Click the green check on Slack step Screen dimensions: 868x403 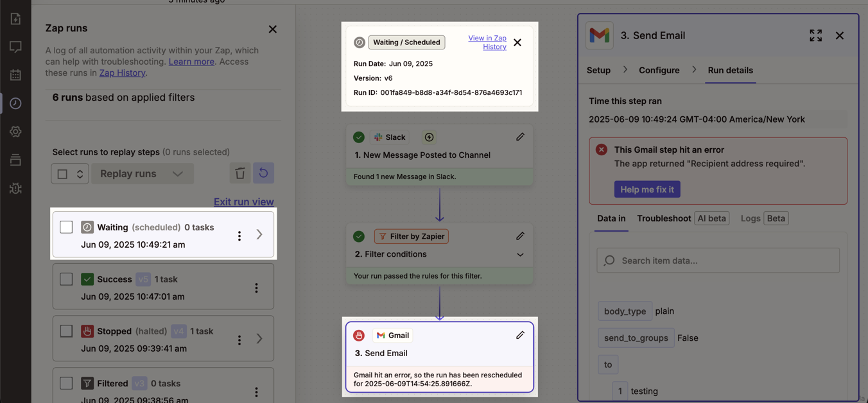359,137
